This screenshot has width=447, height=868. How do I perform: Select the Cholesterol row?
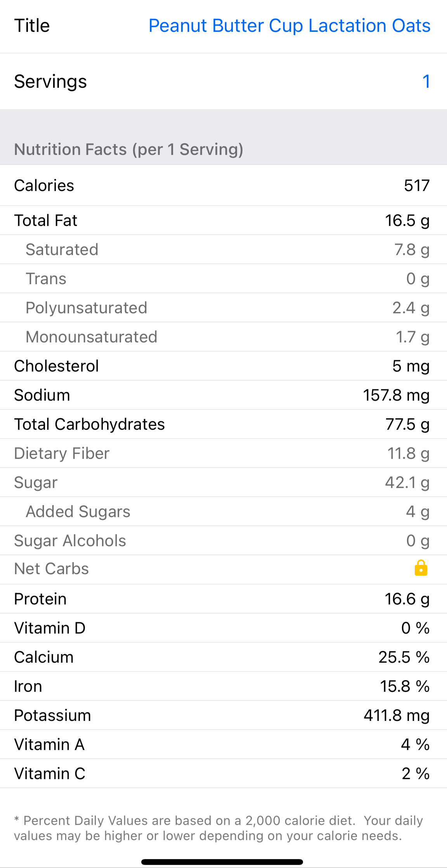[x=223, y=366]
